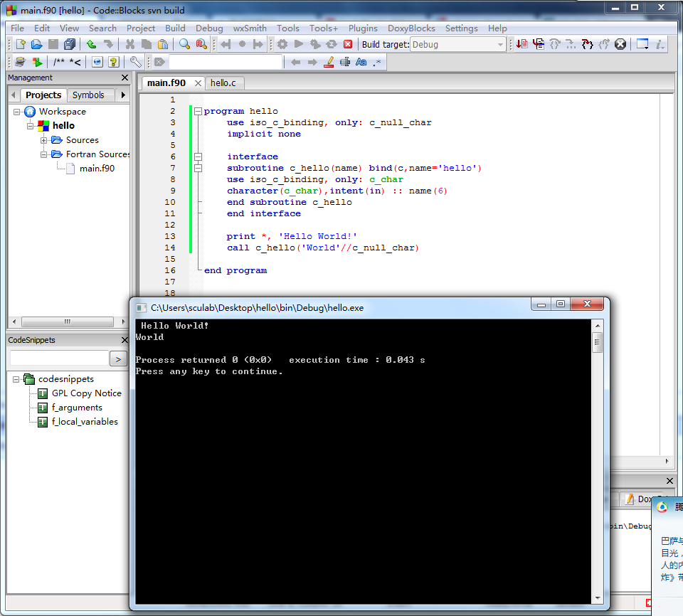Click the Open file folder icon
This screenshot has height=616, width=683.
[x=36, y=44]
